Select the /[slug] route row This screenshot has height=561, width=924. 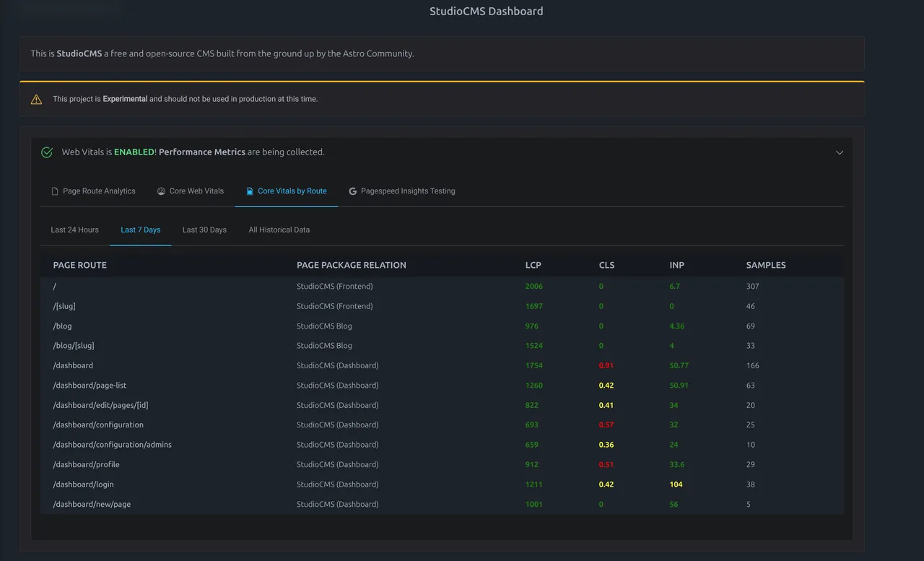[x=442, y=306]
